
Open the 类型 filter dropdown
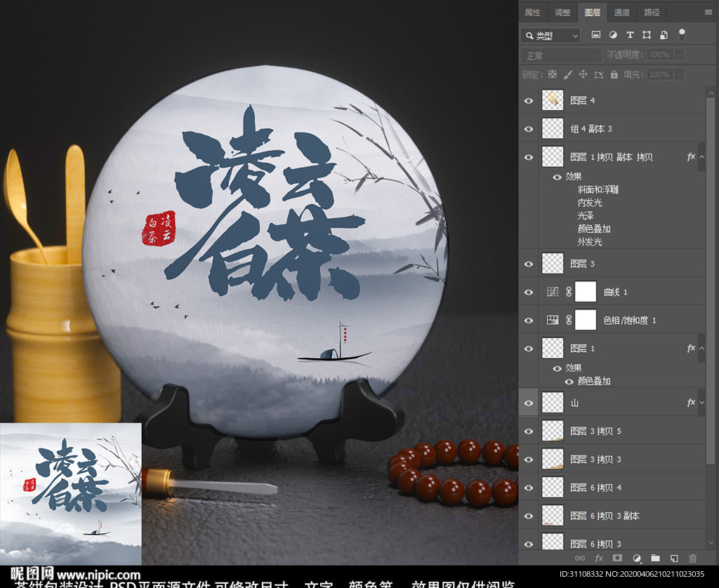[x=550, y=35]
